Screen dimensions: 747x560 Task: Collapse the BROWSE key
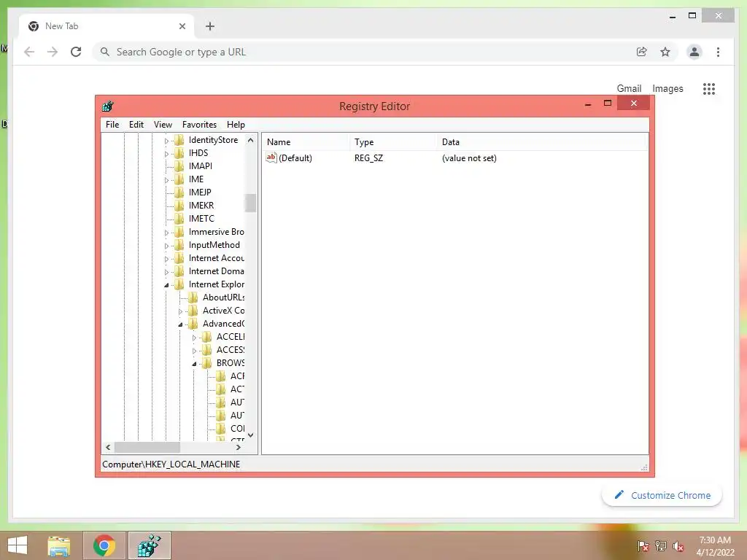pyautogui.click(x=194, y=364)
